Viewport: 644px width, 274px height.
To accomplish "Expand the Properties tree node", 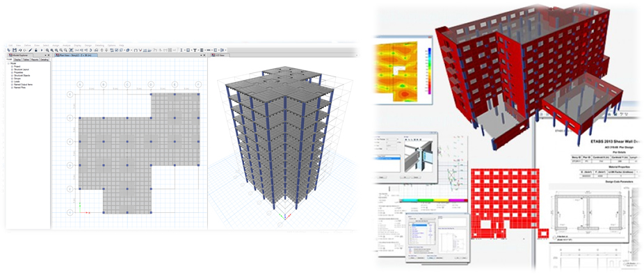I will click(x=12, y=72).
